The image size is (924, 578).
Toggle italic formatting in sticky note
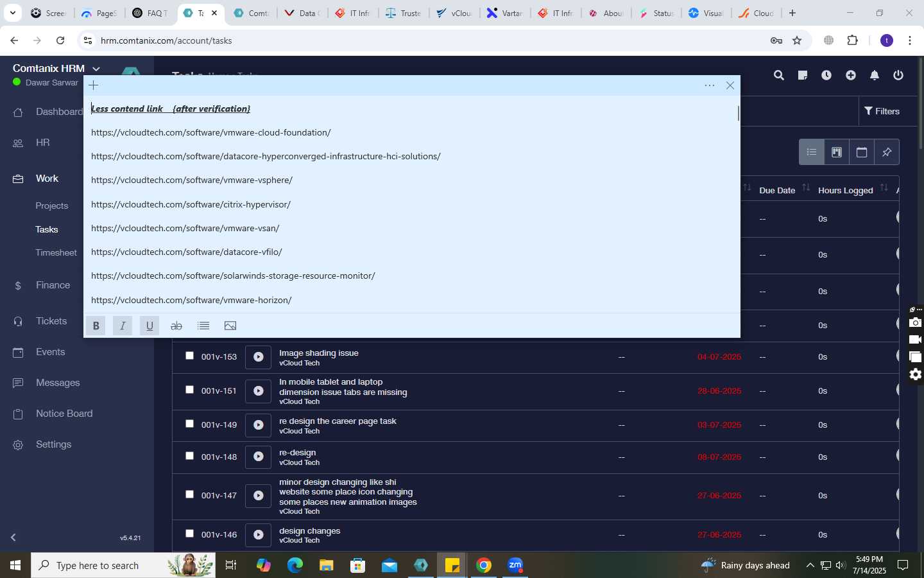[123, 326]
